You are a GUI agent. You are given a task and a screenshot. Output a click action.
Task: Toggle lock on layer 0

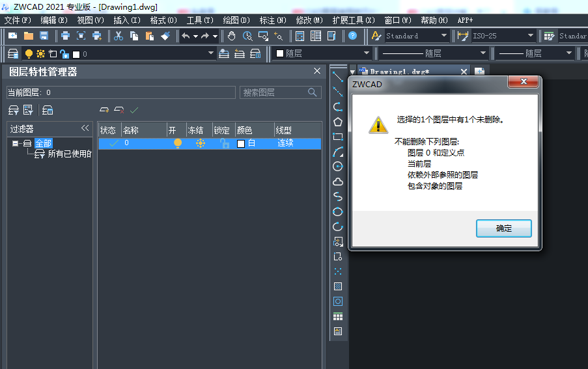tap(224, 143)
